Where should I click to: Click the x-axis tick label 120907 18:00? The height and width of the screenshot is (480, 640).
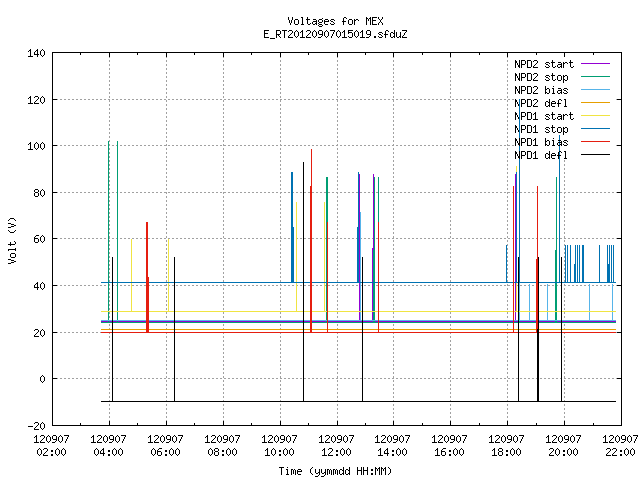pos(507,446)
